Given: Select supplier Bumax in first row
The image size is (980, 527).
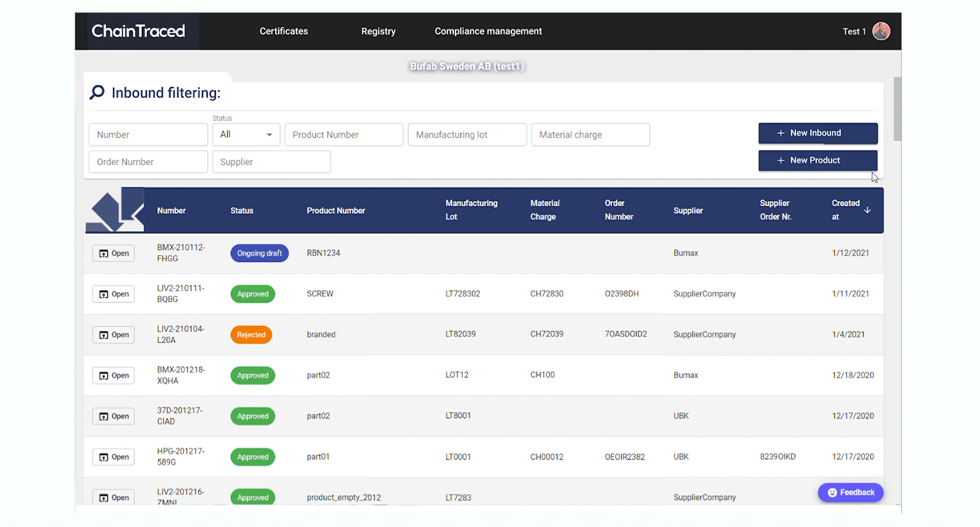Looking at the screenshot, I should click(685, 253).
